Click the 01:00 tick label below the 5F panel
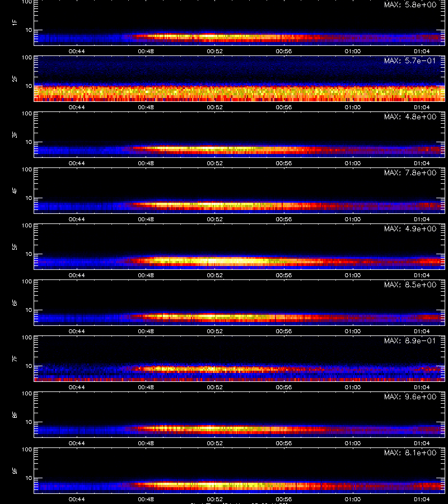 353,275
